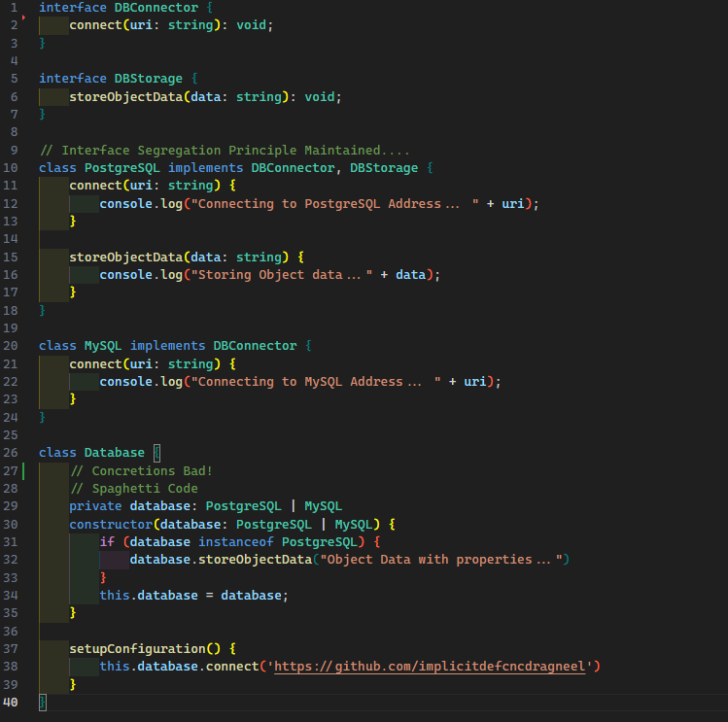Viewport: 728px width, 722px height.
Task: Place cursor on "Interface Segregation Principle Maintained" comment
Action: click(x=225, y=151)
